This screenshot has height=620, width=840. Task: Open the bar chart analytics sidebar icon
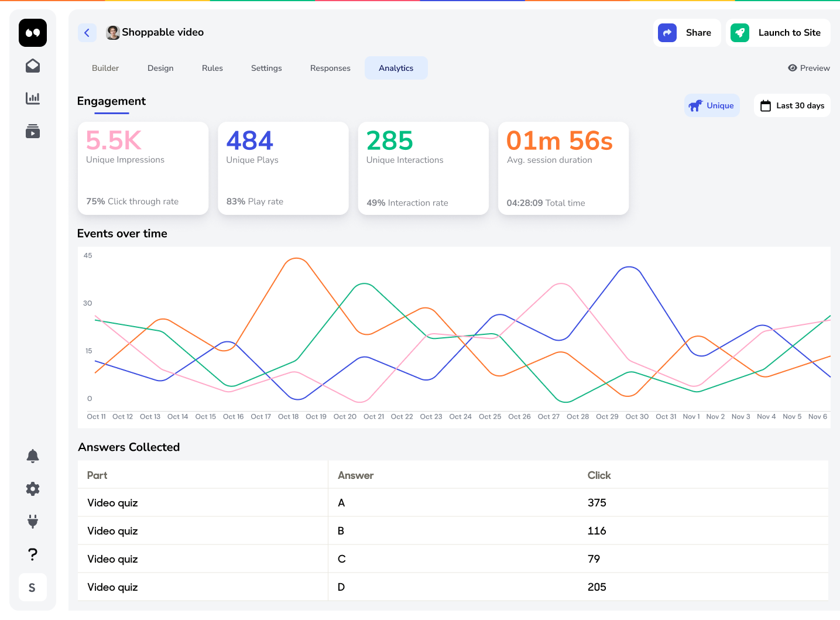pyautogui.click(x=33, y=98)
